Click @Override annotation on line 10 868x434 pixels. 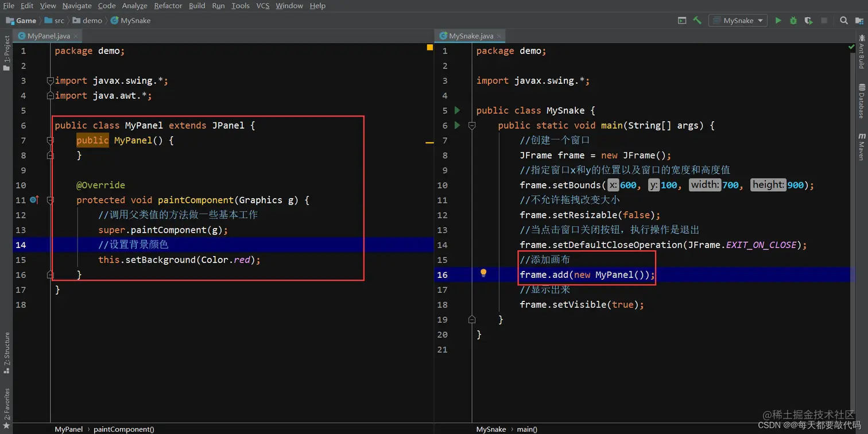100,185
